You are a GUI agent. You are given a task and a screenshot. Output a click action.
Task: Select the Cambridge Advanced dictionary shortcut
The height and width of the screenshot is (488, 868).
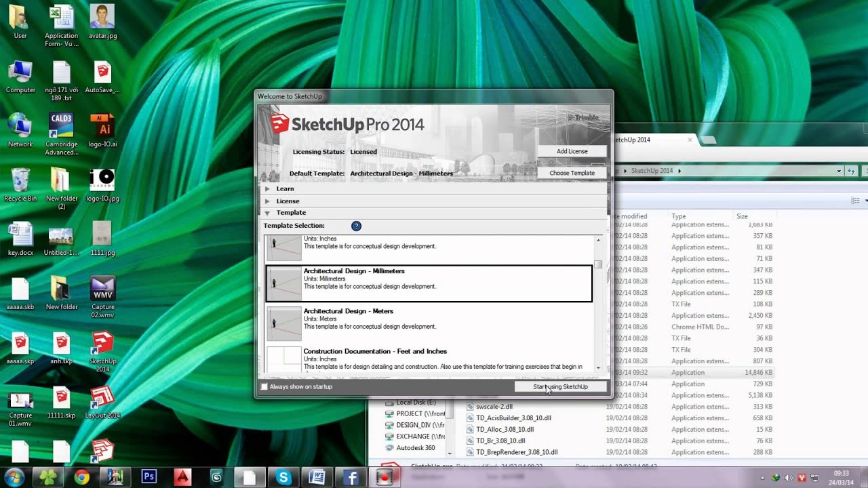[x=62, y=134]
